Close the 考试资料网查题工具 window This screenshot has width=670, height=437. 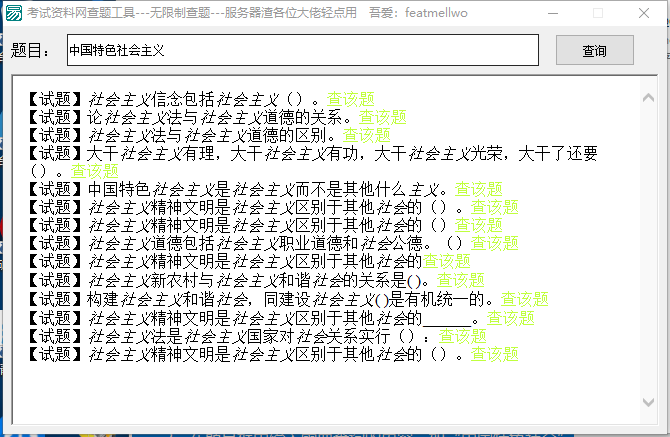pos(644,13)
